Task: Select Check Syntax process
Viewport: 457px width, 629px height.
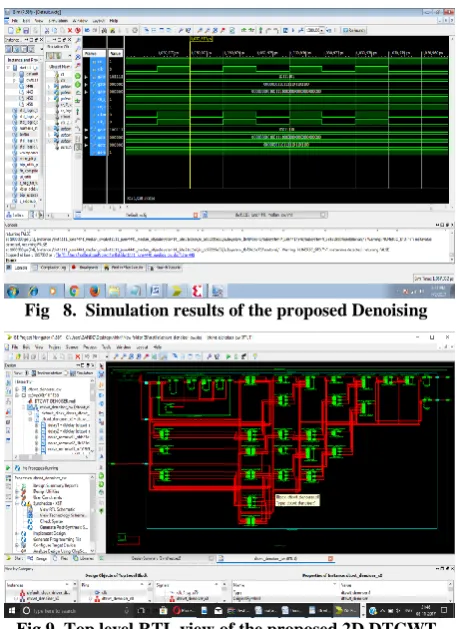Action: (x=51, y=521)
